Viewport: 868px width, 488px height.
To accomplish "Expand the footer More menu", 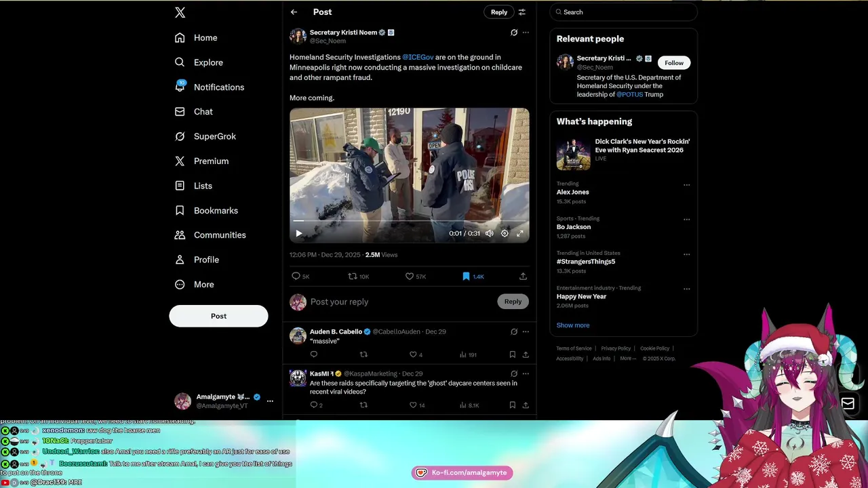I will [628, 359].
